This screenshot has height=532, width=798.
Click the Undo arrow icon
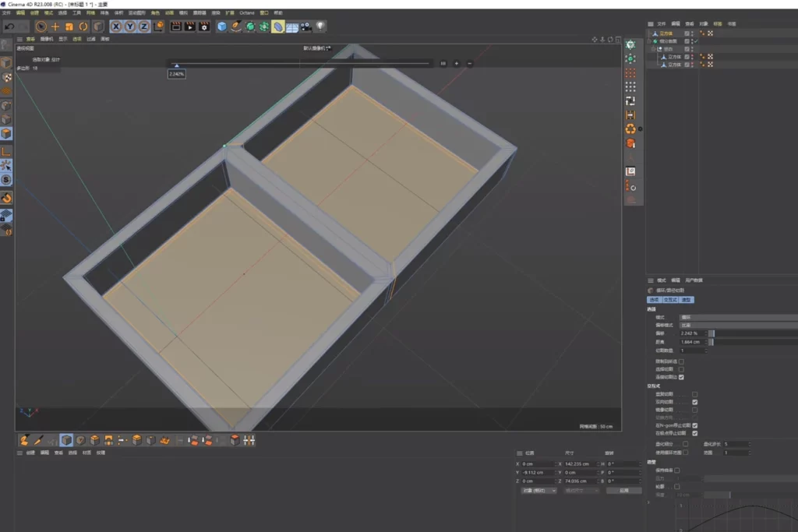(9, 26)
